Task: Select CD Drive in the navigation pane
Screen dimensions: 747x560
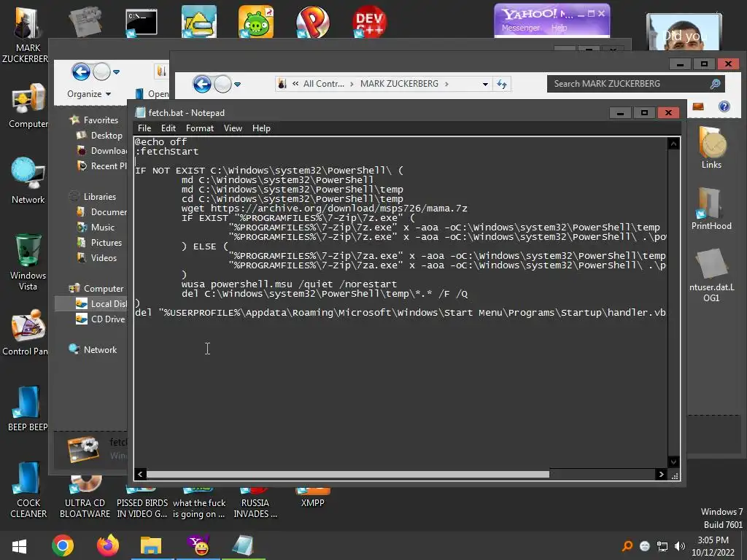Action: [x=108, y=319]
